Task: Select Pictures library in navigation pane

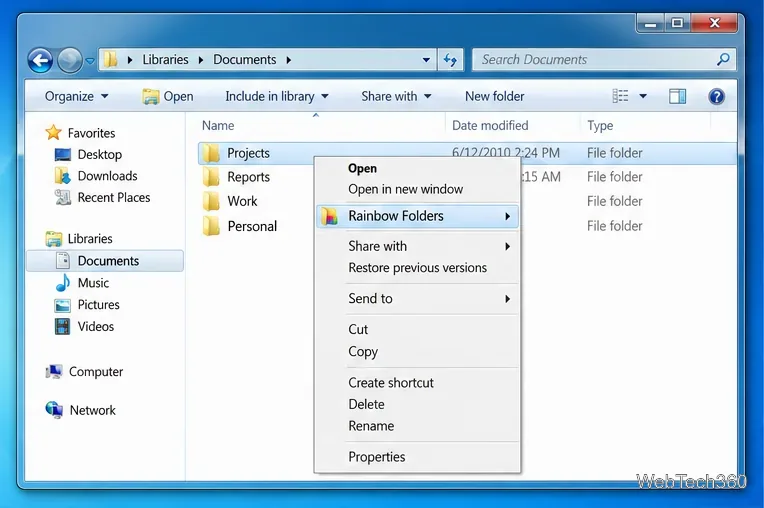Action: [98, 304]
